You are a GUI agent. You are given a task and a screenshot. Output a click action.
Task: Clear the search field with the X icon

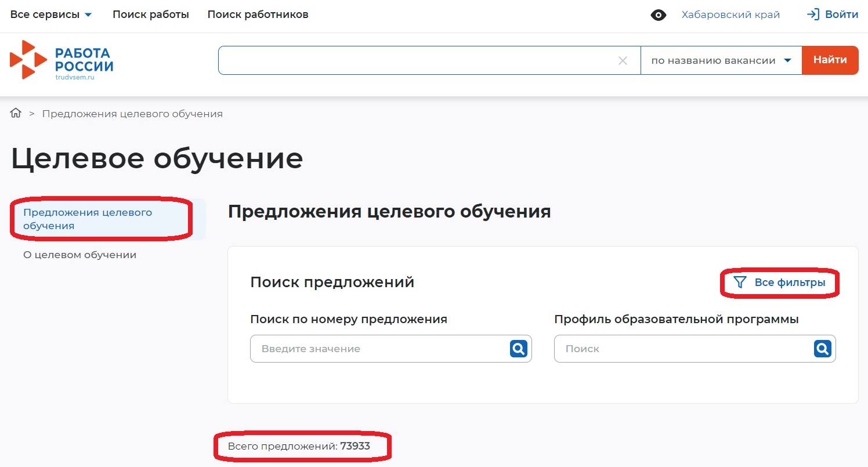coord(623,60)
